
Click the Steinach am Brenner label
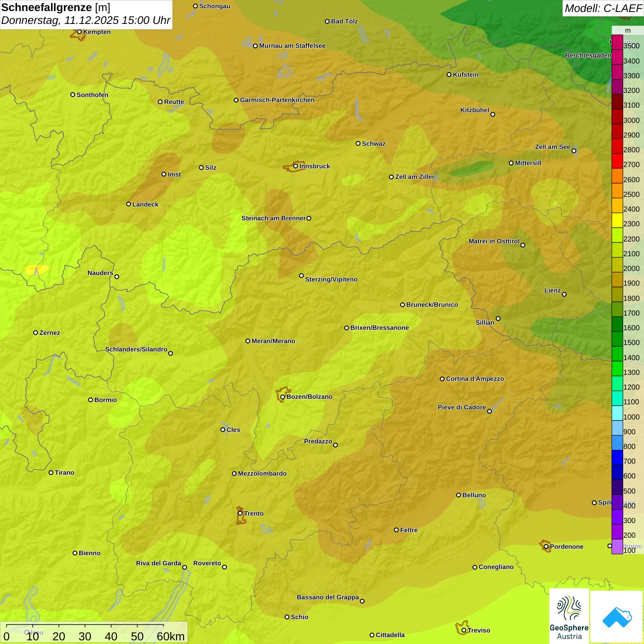[274, 218]
